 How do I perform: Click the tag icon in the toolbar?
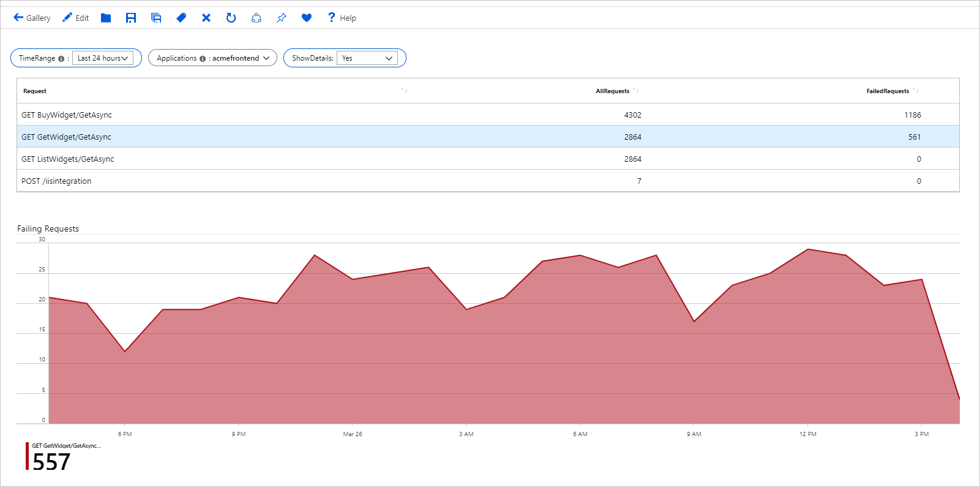[181, 18]
